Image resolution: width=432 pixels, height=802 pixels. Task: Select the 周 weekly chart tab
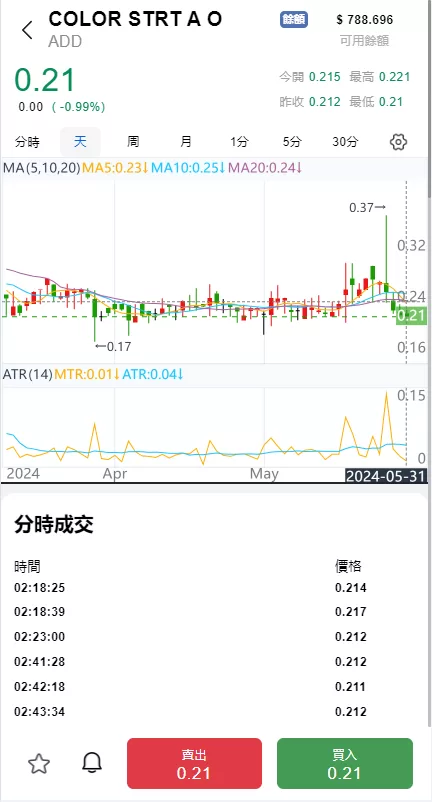[x=133, y=142]
